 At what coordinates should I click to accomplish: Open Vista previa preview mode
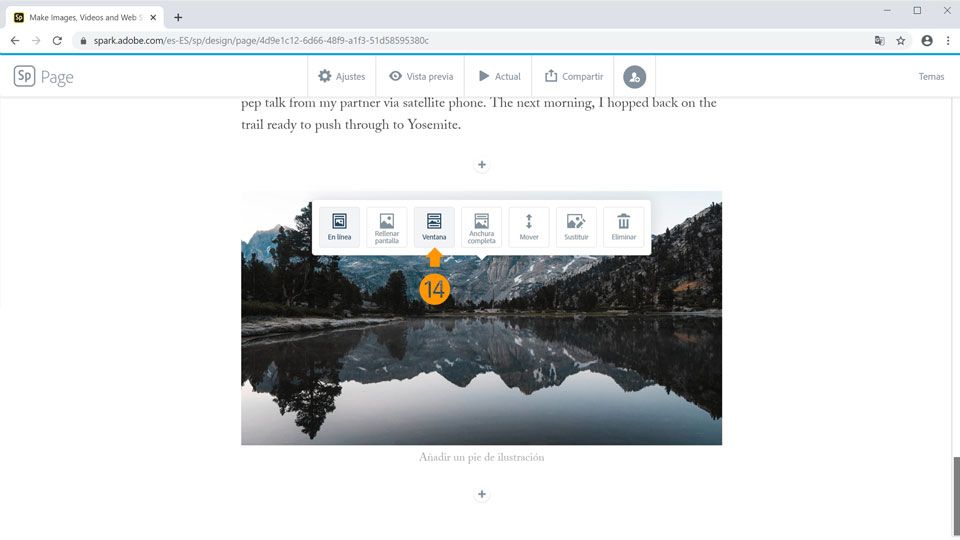421,77
